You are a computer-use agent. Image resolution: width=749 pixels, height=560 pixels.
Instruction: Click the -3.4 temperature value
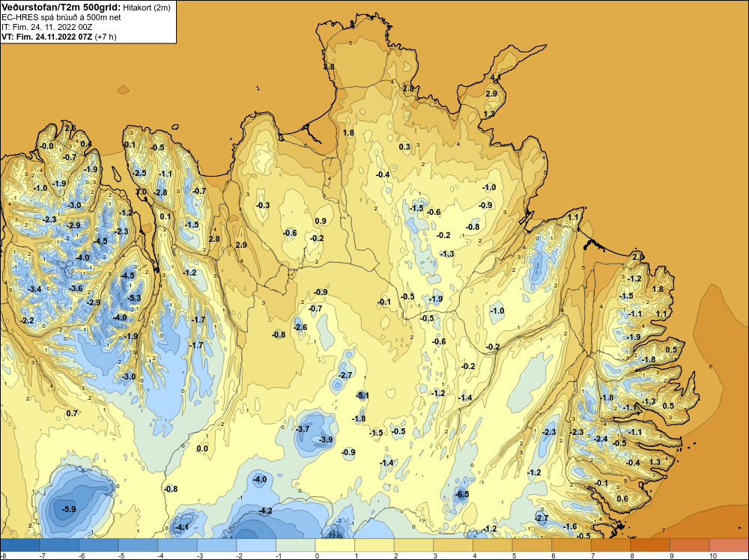pos(35,289)
